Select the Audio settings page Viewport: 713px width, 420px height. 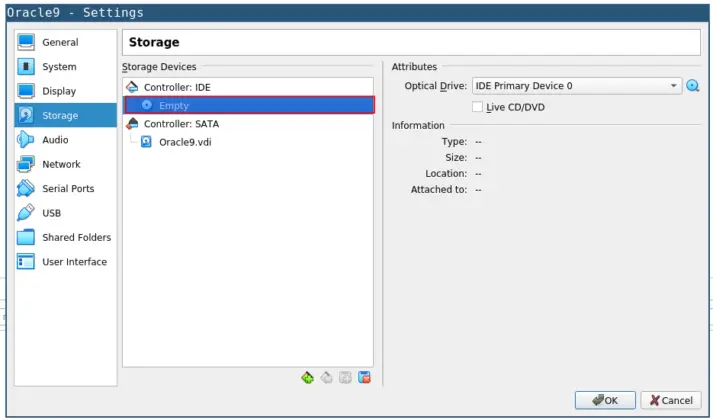[55, 140]
